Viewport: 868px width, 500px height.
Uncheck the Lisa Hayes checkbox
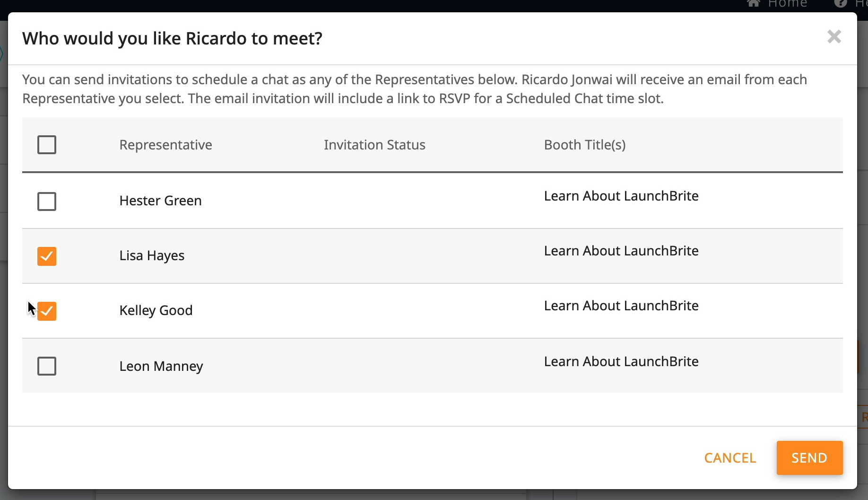click(x=47, y=256)
